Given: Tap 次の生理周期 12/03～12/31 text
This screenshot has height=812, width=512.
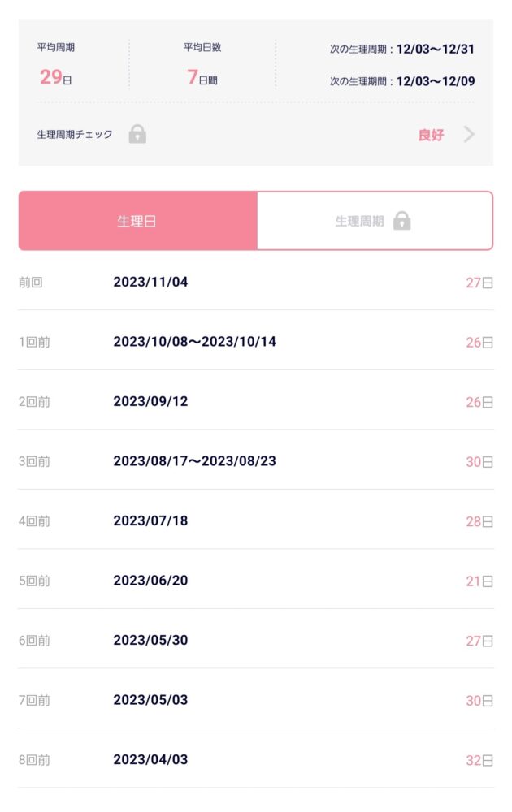Looking at the screenshot, I should click(402, 50).
